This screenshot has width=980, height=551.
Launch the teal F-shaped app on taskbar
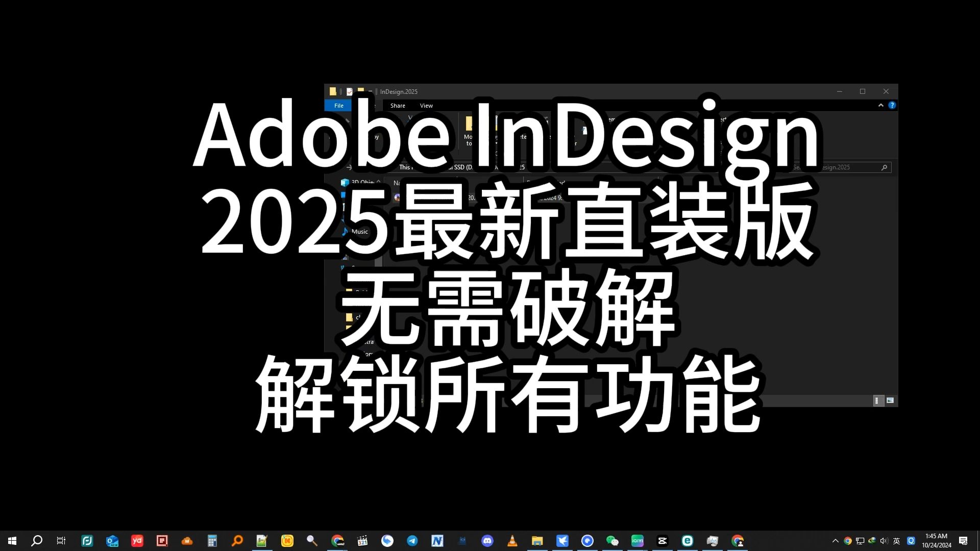(x=87, y=541)
